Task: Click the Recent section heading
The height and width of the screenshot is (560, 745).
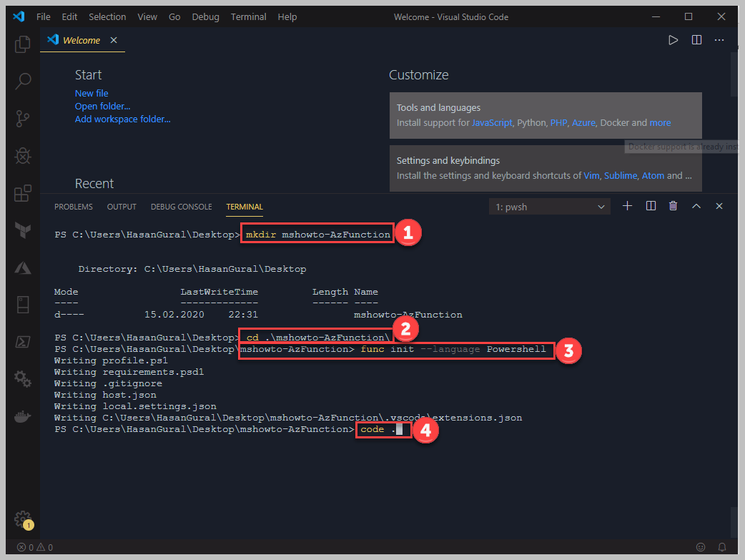Action: 94,184
